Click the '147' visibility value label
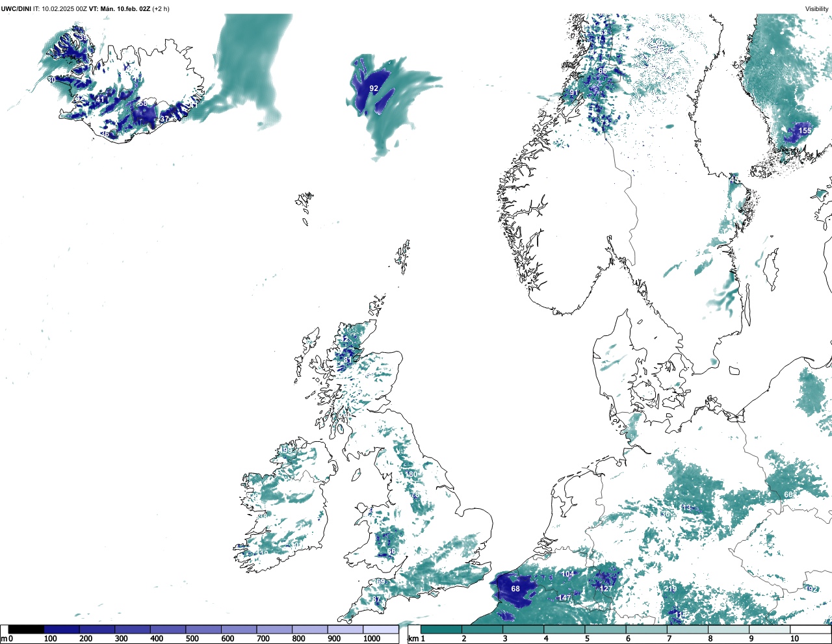Viewport: 832px width, 644px height. tap(564, 598)
